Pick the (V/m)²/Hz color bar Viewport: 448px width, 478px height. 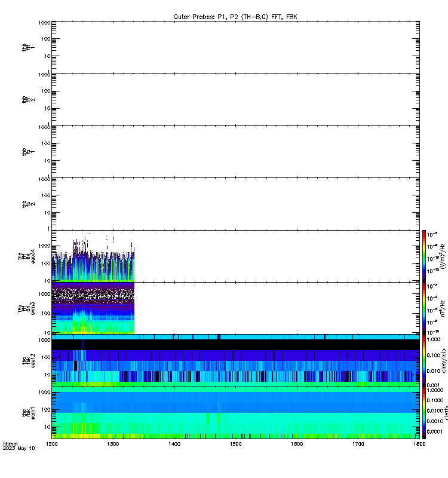click(424, 256)
